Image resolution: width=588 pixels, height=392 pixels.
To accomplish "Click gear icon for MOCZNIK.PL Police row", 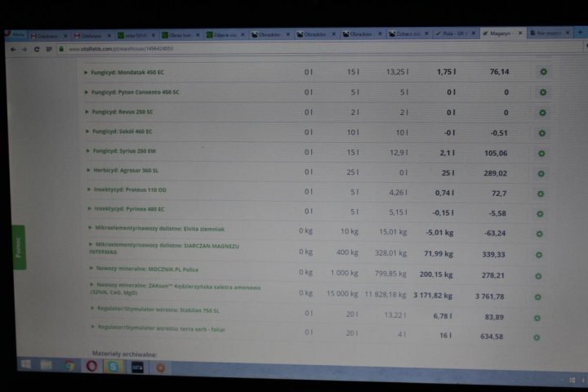I will click(x=537, y=275).
